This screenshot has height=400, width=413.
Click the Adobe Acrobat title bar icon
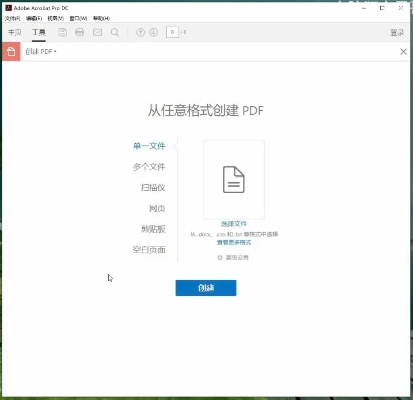point(8,8)
